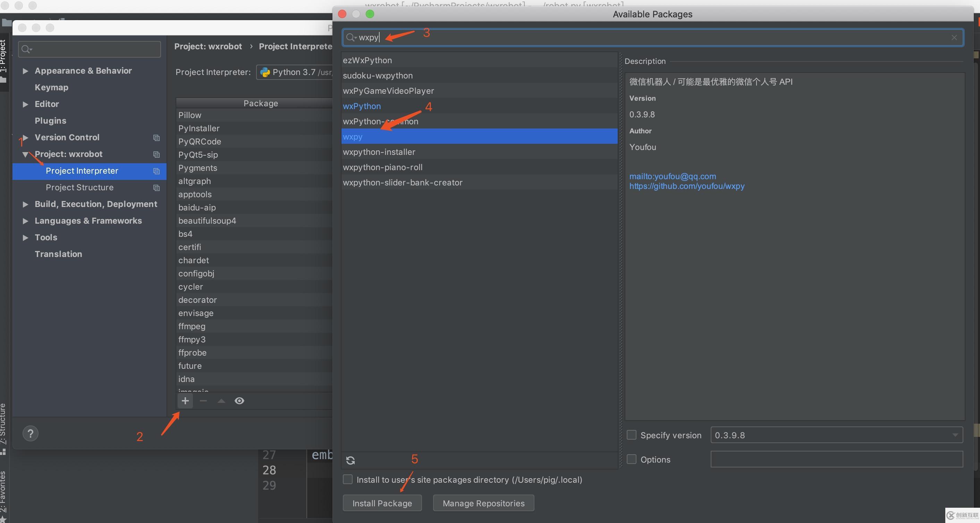Click the refresh icon below package list
Image resolution: width=980 pixels, height=523 pixels.
(350, 460)
